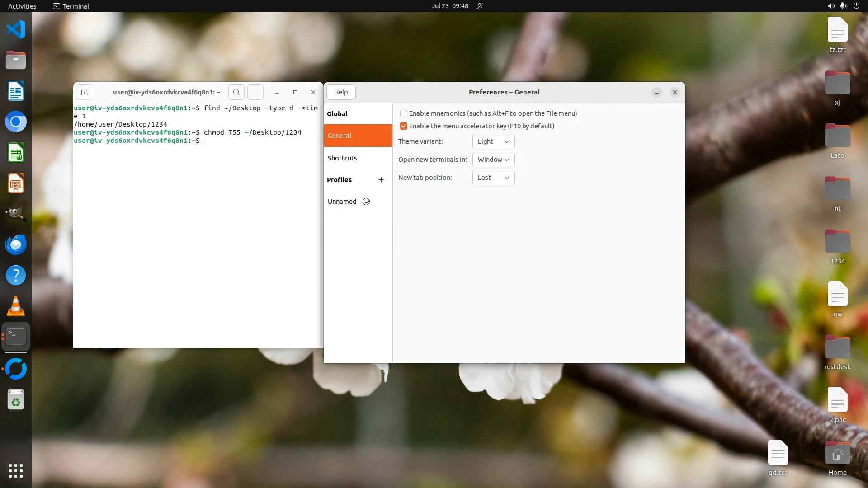This screenshot has width=868, height=488.
Task: Select the General section in the sidebar
Action: click(340, 136)
